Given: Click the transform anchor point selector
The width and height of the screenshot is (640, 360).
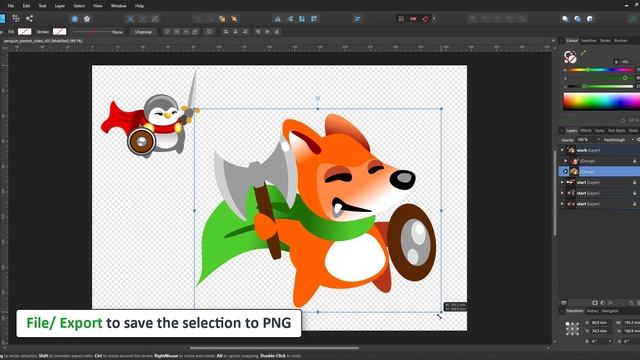Looking at the screenshot, I should point(572,328).
